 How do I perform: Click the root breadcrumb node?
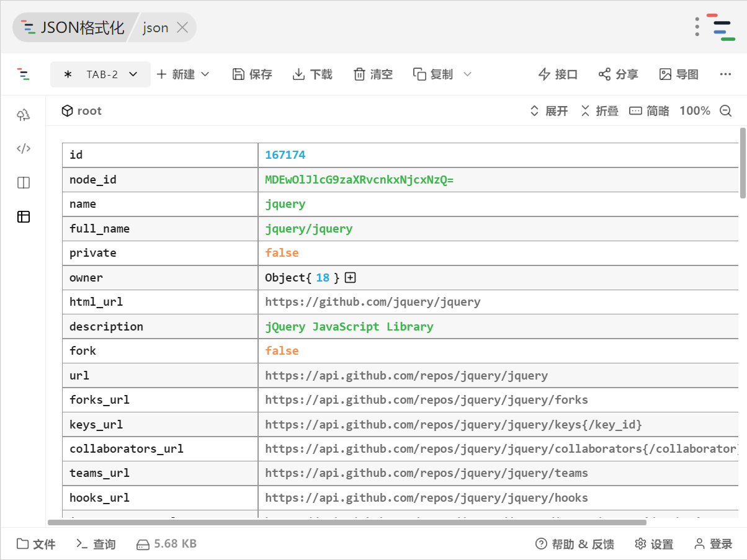(x=81, y=111)
